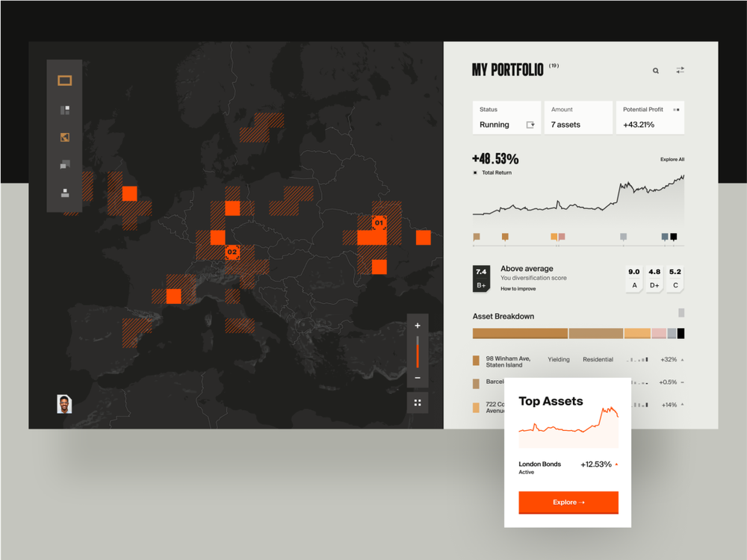Activate the orange crop tool in sidebar
The height and width of the screenshot is (560, 747).
(x=64, y=137)
